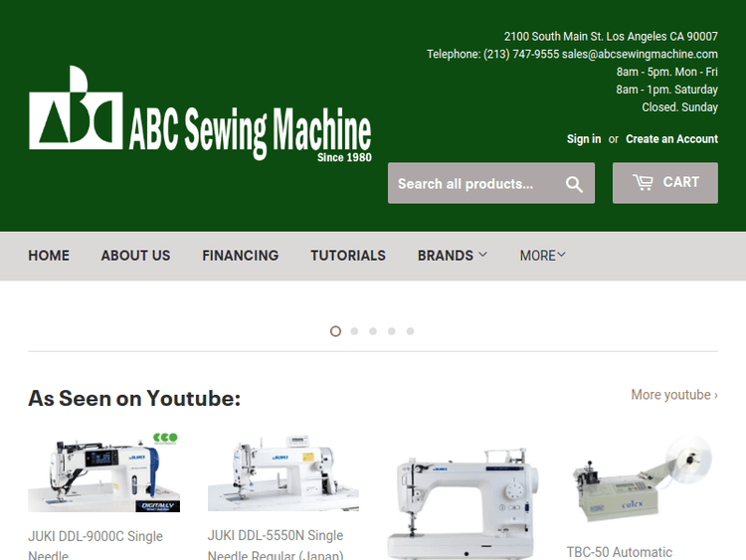This screenshot has height=560, width=746.
Task: Select the first slideshow indicator dot
Action: point(335,331)
